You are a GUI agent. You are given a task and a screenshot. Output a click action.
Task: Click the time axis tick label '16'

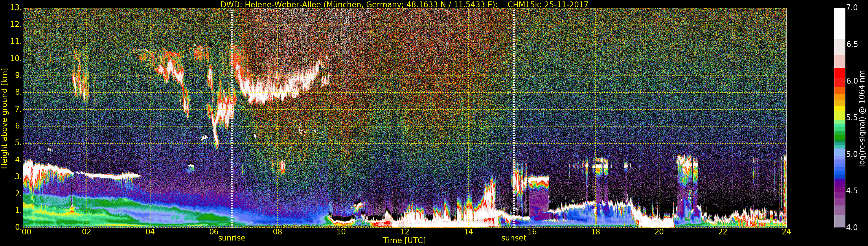click(532, 232)
